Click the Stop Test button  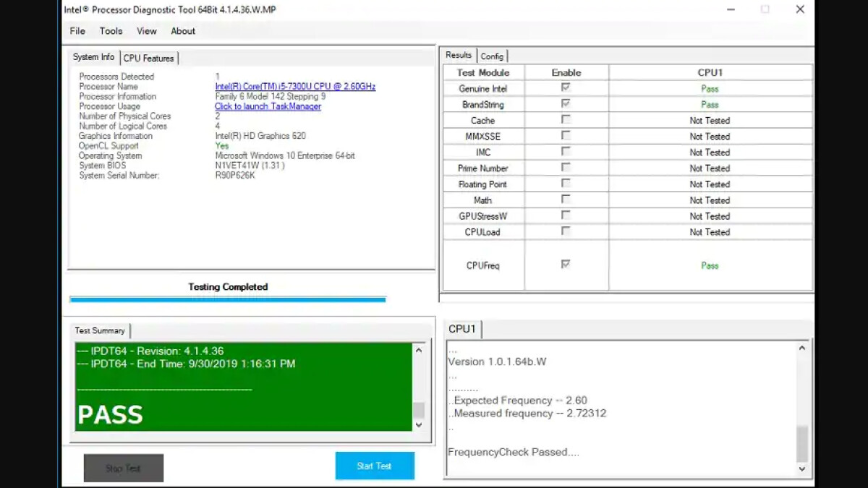[x=124, y=468]
